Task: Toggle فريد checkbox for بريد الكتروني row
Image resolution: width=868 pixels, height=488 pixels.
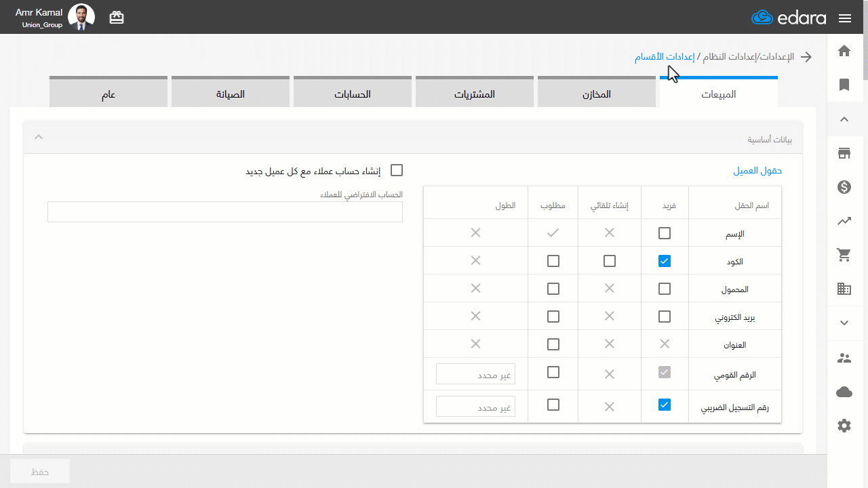Action: [665, 317]
